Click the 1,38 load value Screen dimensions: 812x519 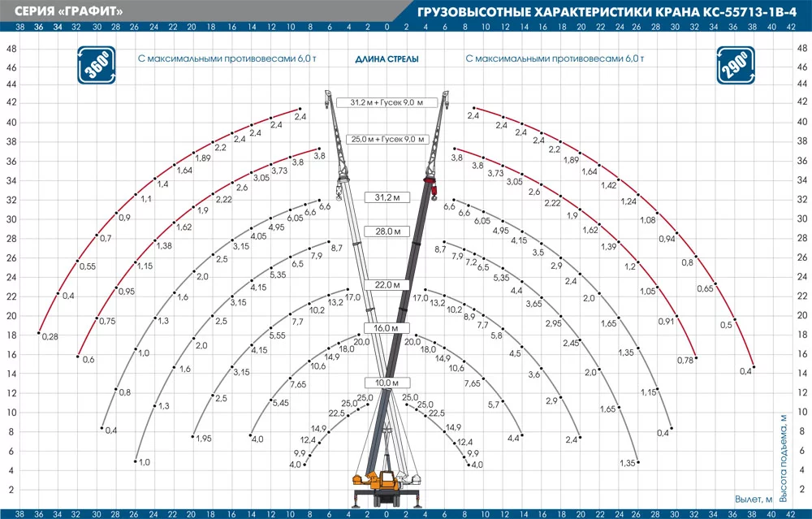(x=164, y=245)
